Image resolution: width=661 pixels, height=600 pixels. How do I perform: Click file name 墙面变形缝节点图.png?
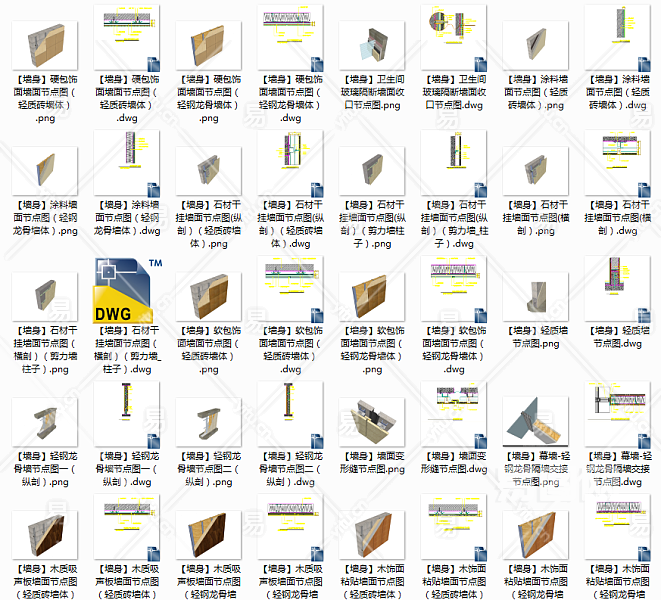(372, 463)
